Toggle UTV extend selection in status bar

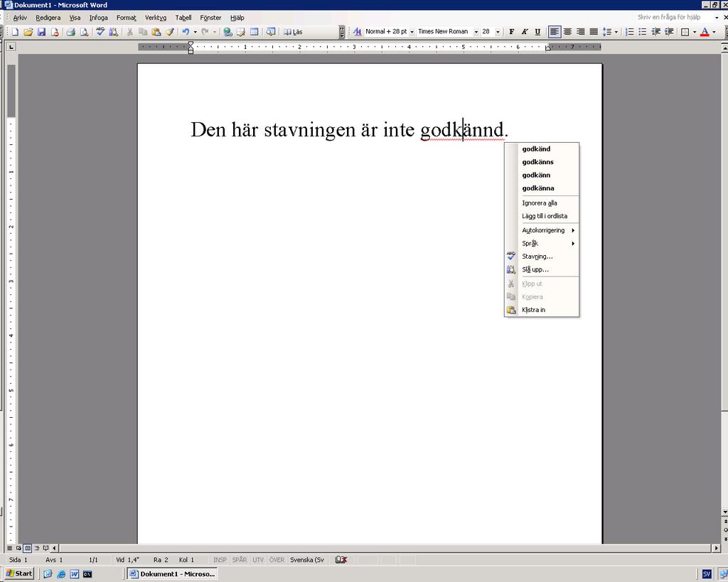258,560
